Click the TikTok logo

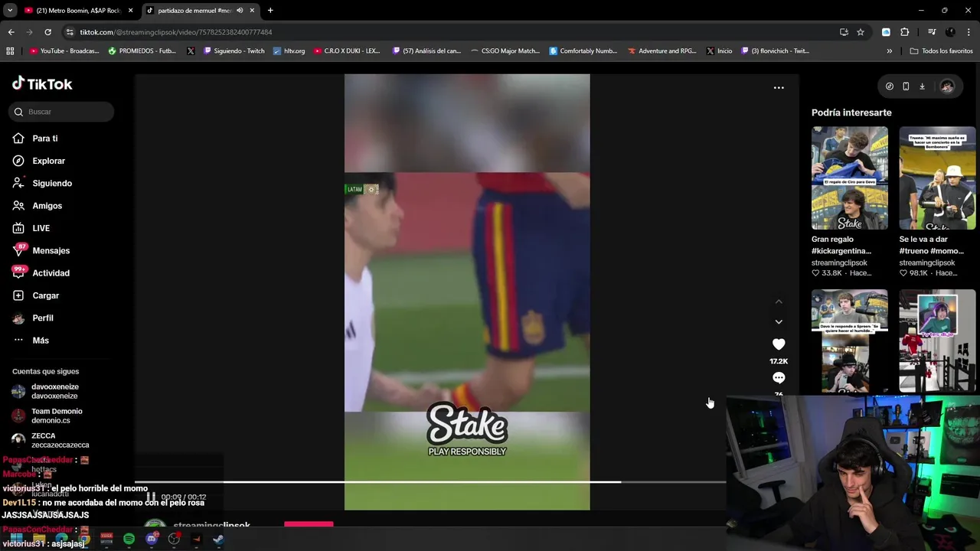42,83
